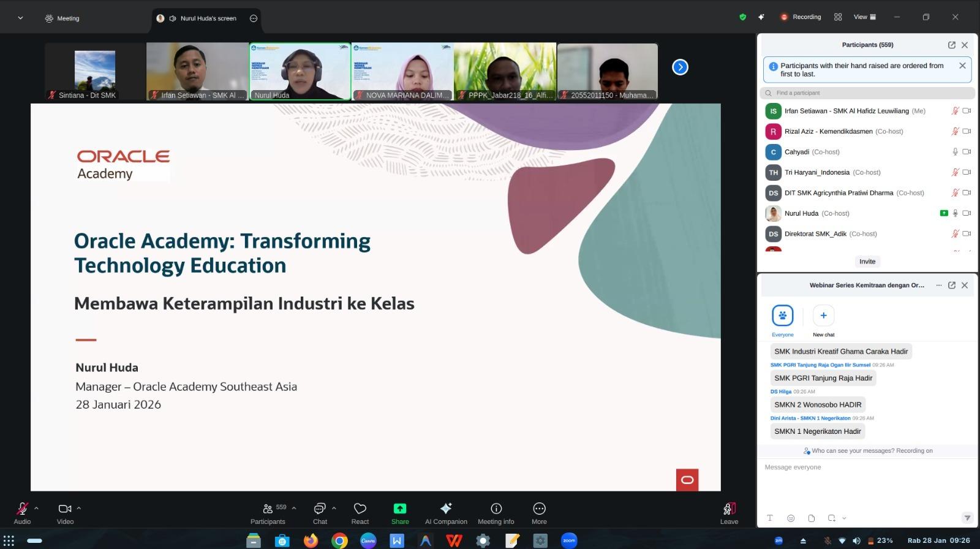Click the AI sparkle icon in title bar
This screenshot has width=980, height=549.
761,17
